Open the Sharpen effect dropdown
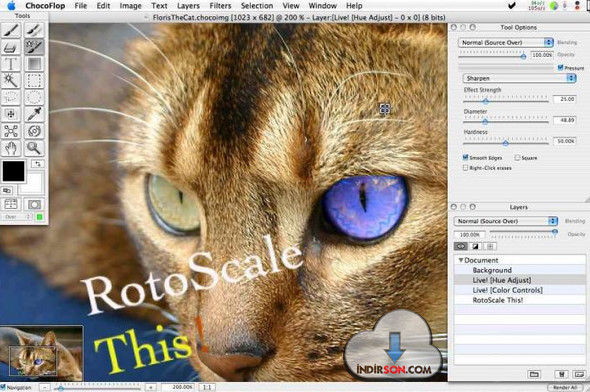590x392 pixels. (519, 78)
